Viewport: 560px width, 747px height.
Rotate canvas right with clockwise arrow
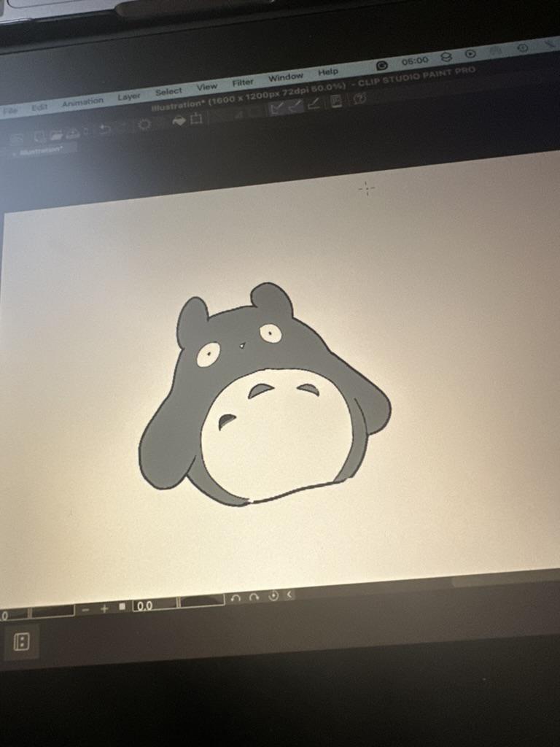click(254, 597)
